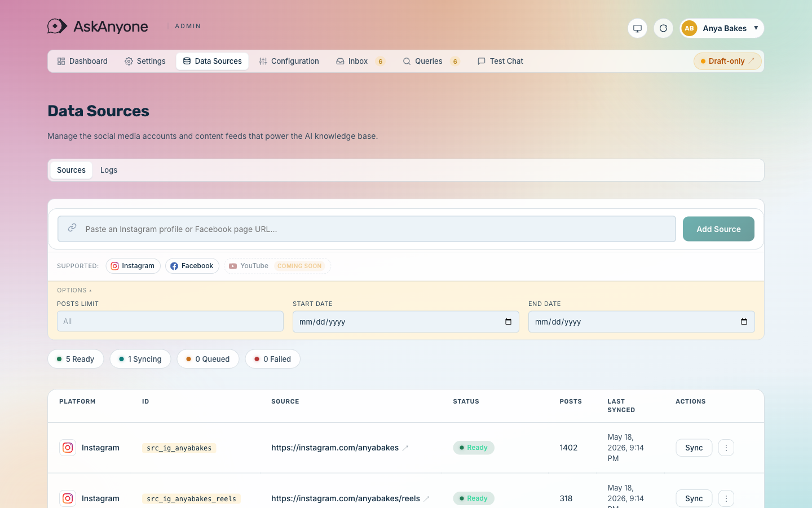Click the ADMIN label in header
The height and width of the screenshot is (508, 812).
(x=188, y=26)
